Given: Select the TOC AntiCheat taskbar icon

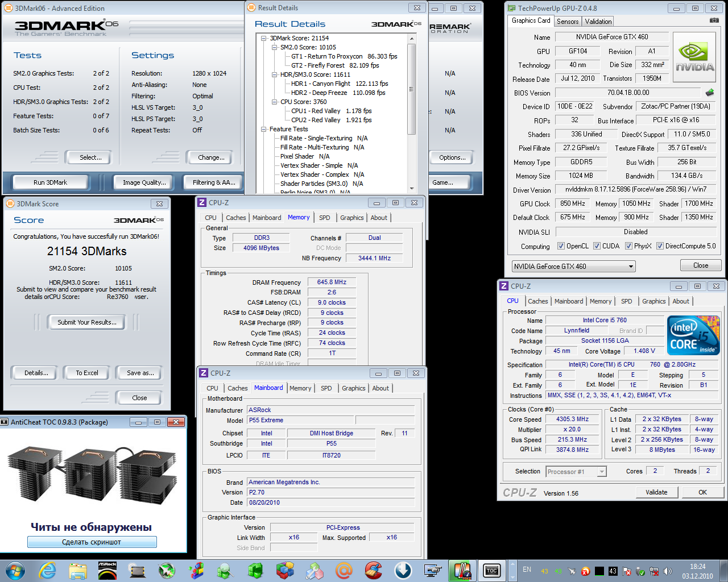Looking at the screenshot, I should [492, 570].
